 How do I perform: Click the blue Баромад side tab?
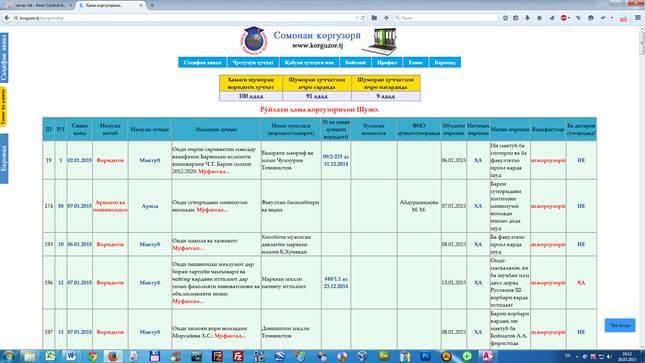[x=4, y=158]
